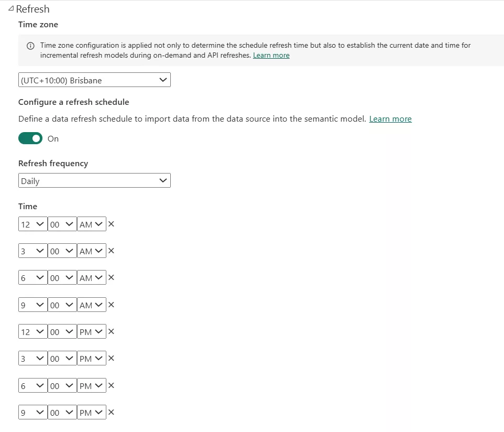Open the (UTC+10:00) Brisbane time zone dropdown
The height and width of the screenshot is (432, 504).
tap(94, 80)
